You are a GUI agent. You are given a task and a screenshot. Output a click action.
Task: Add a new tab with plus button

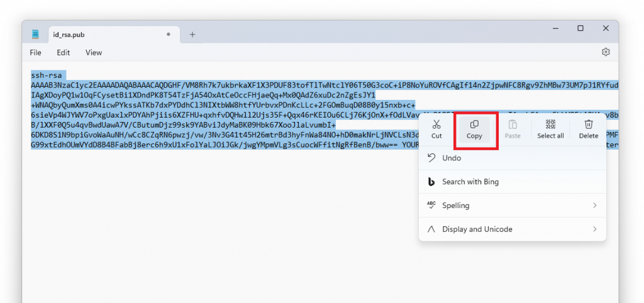point(192,35)
